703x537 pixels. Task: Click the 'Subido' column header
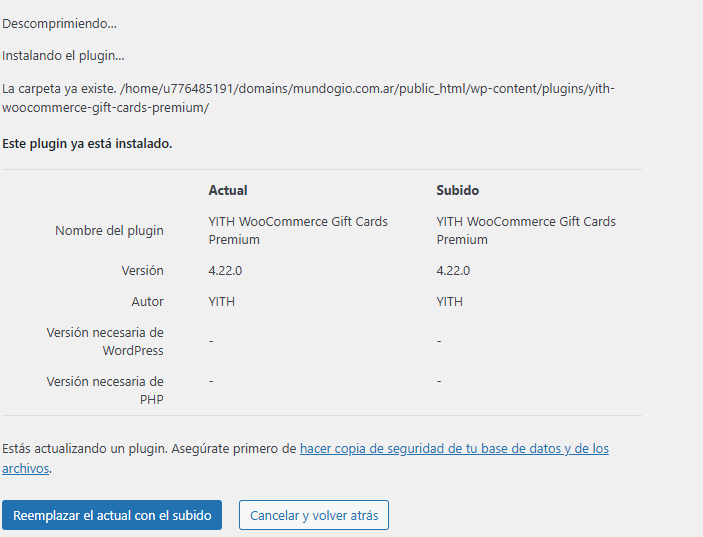pos(457,190)
